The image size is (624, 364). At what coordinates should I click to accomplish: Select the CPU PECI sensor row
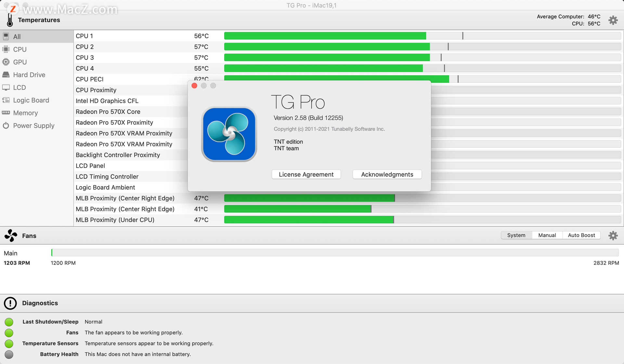348,79
